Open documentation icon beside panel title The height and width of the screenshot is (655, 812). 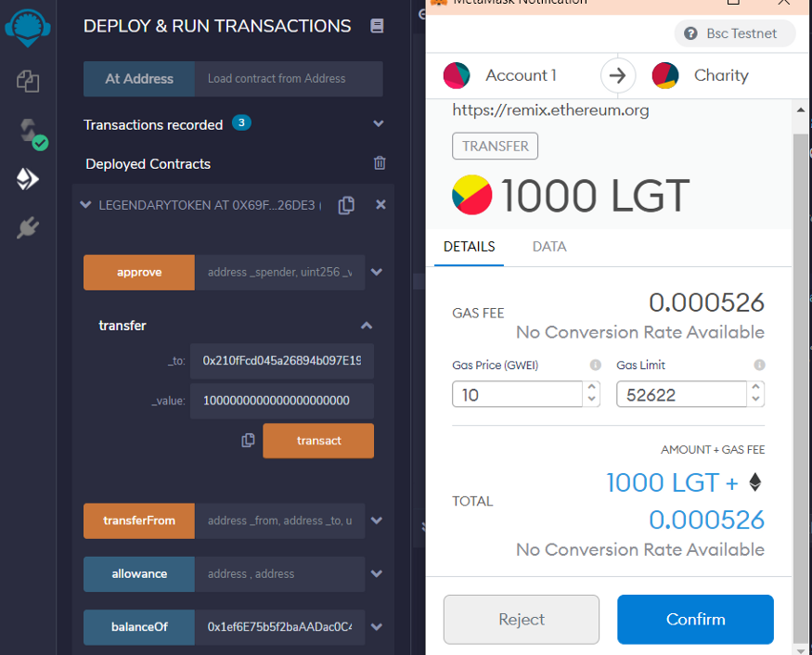point(377,26)
